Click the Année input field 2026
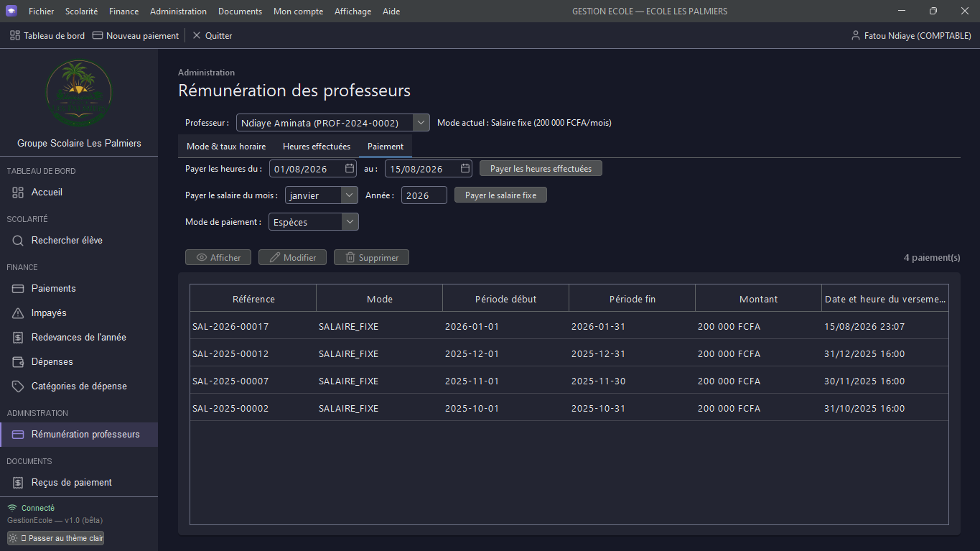 pyautogui.click(x=424, y=195)
